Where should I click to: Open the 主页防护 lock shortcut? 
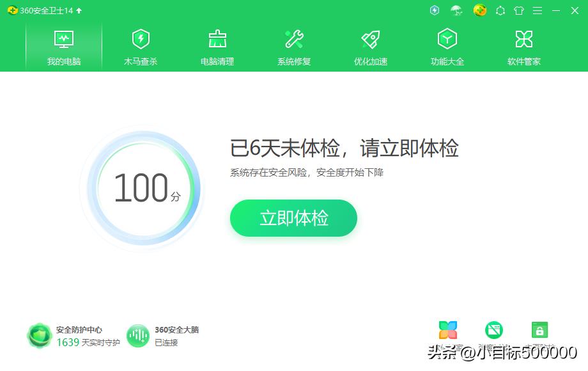tap(539, 329)
